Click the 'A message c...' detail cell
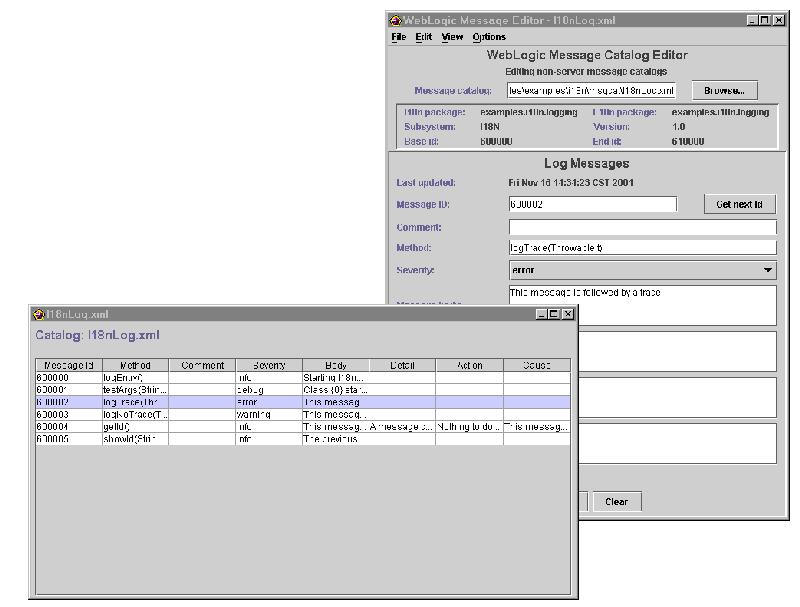The image size is (800, 607). tap(403, 426)
